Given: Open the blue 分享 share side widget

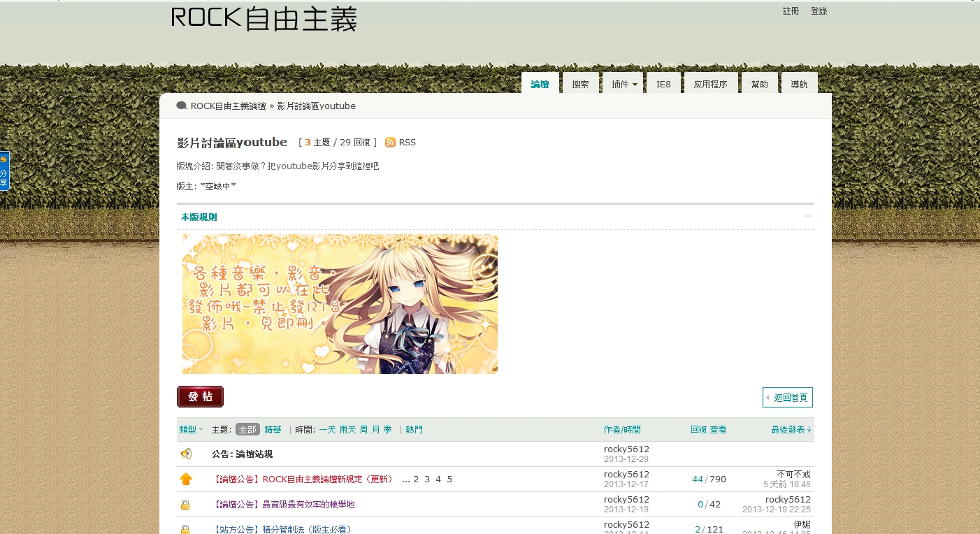Looking at the screenshot, I should tap(4, 171).
